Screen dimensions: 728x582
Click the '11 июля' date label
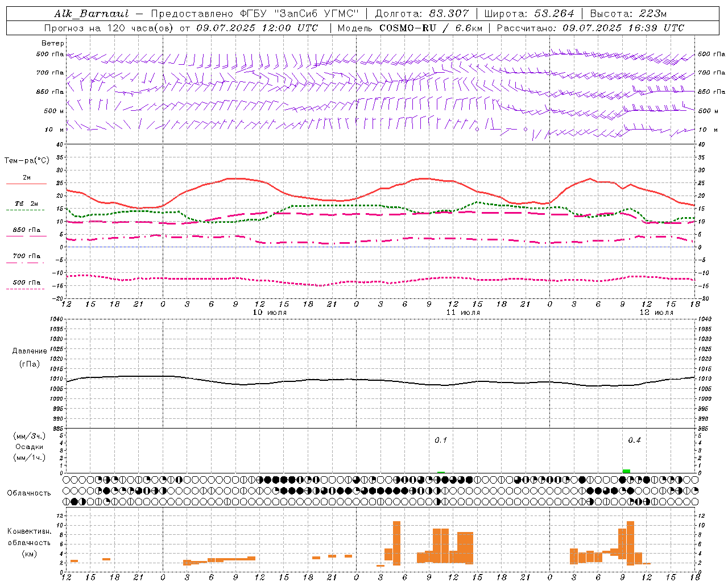coord(463,313)
